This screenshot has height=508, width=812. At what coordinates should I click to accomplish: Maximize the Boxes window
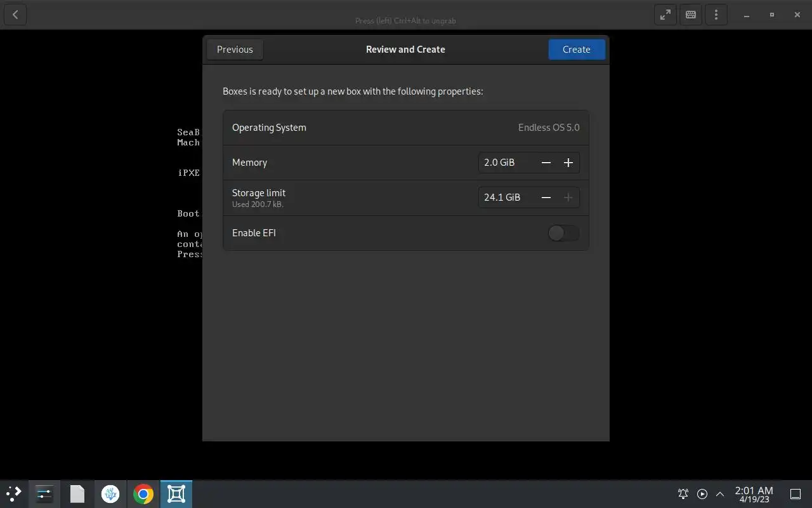772,15
